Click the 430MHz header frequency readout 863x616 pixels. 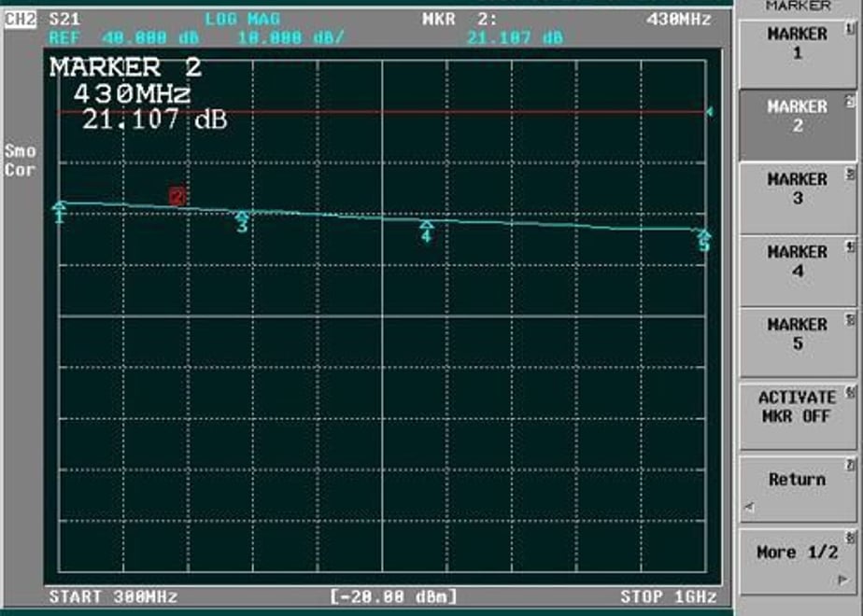point(679,20)
